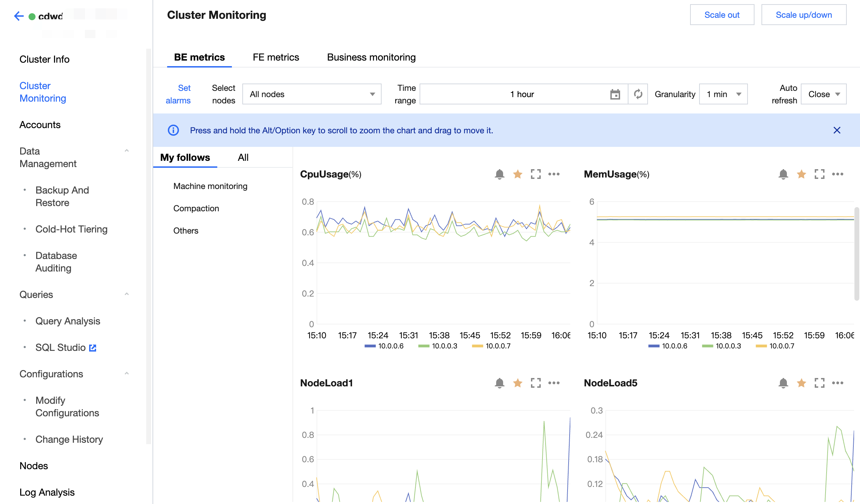Viewport: 860px width, 504px height.
Task: Toggle 10.0.0.6 legend swatch in CpuUsage
Action: (x=370, y=346)
